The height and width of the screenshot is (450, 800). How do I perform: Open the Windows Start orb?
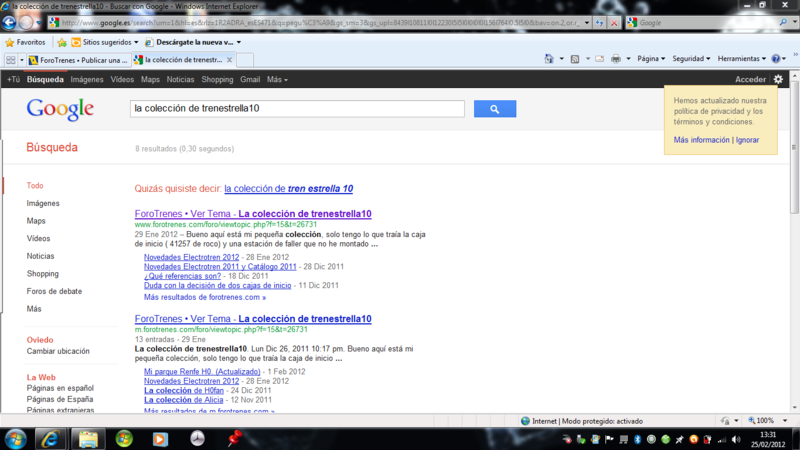click(x=15, y=439)
